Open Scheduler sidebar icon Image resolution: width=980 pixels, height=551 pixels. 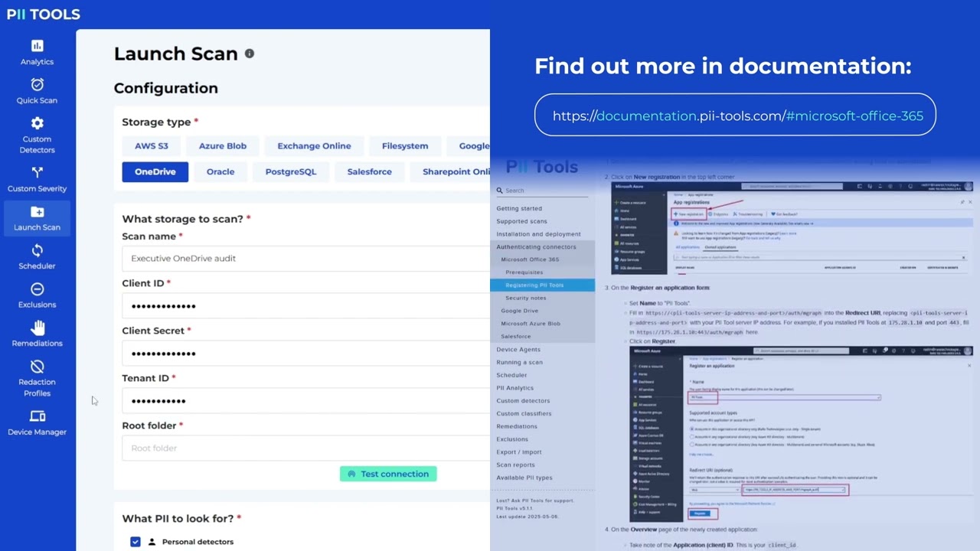[37, 250]
